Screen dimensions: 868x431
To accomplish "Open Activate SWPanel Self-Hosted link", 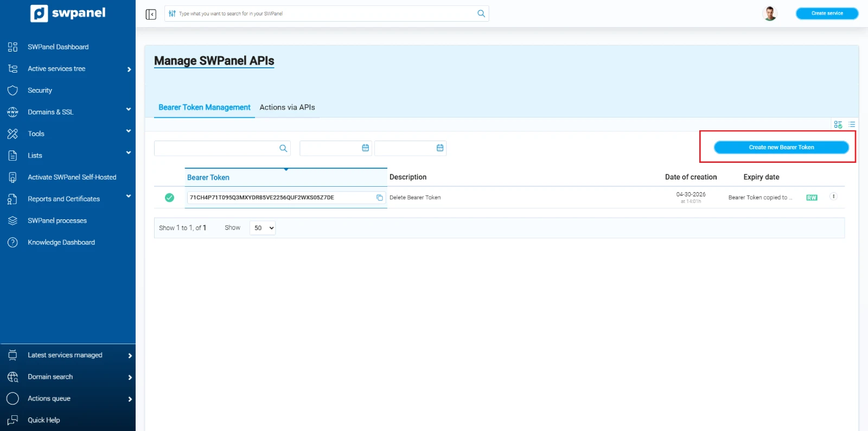I will pos(72,178).
